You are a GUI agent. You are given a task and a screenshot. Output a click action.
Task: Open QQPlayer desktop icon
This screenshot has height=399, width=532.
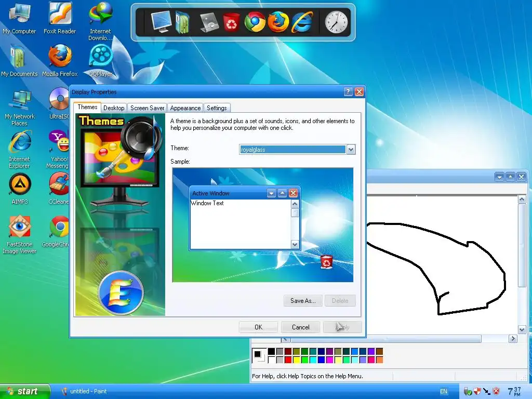(x=100, y=60)
